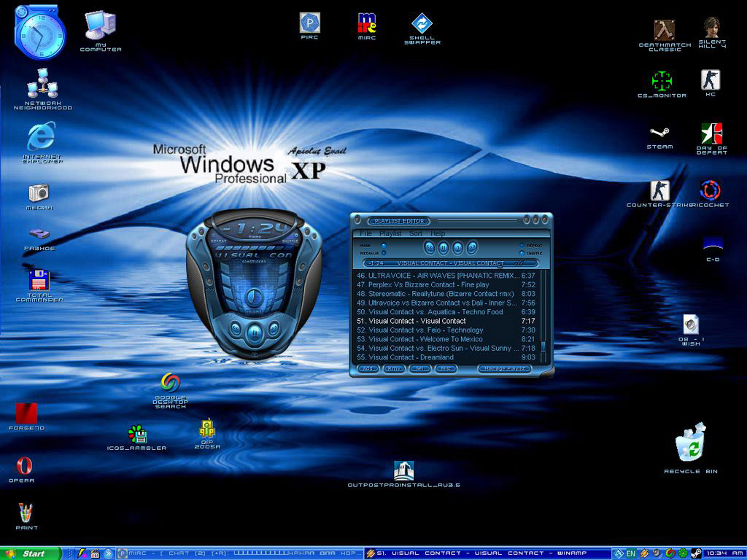Select track 53 Welcome To Mexico
Viewport: 747px width, 560px height.
pos(446,339)
